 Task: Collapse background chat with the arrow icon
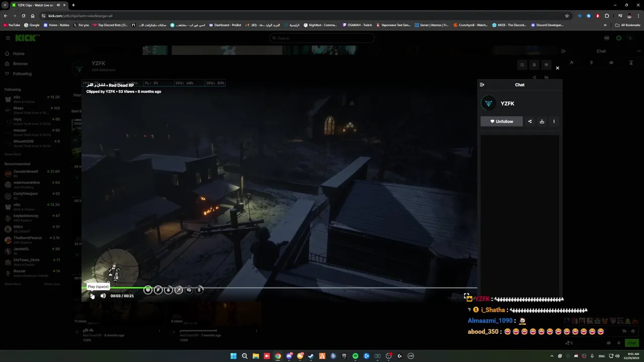[x=563, y=51]
